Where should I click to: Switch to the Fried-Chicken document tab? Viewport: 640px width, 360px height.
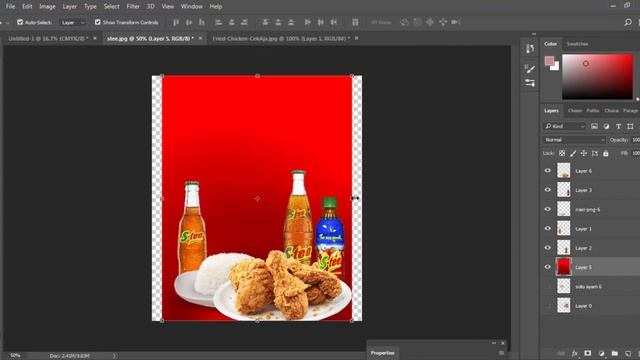coord(281,38)
